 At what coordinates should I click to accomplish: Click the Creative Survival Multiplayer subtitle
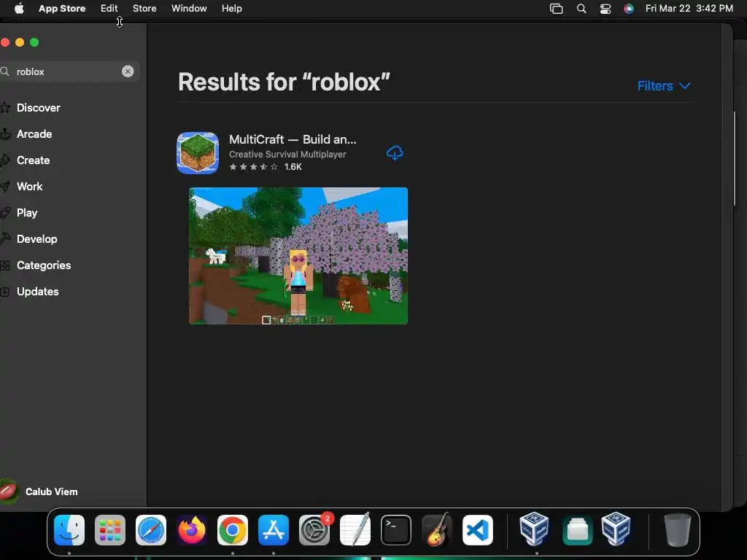tap(287, 155)
